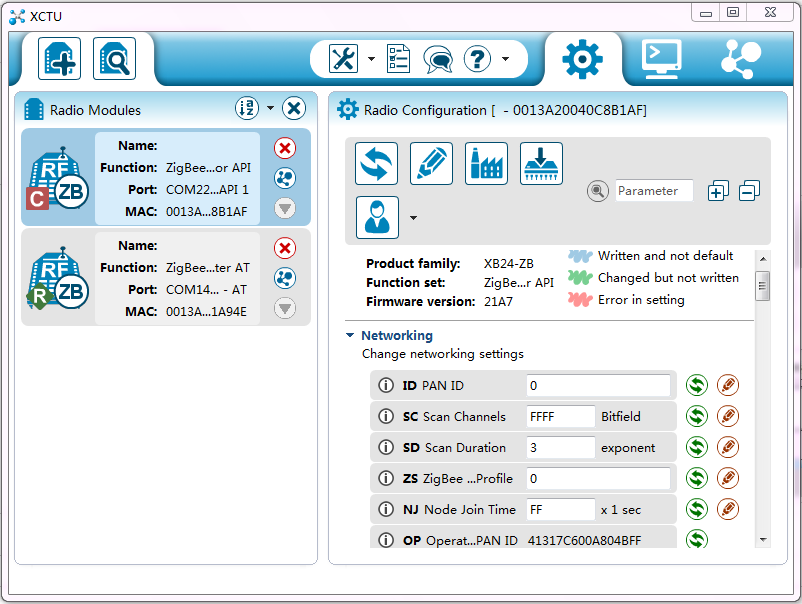802x604 pixels.
Task: Click the XCTU window title icon
Action: pos(17,17)
